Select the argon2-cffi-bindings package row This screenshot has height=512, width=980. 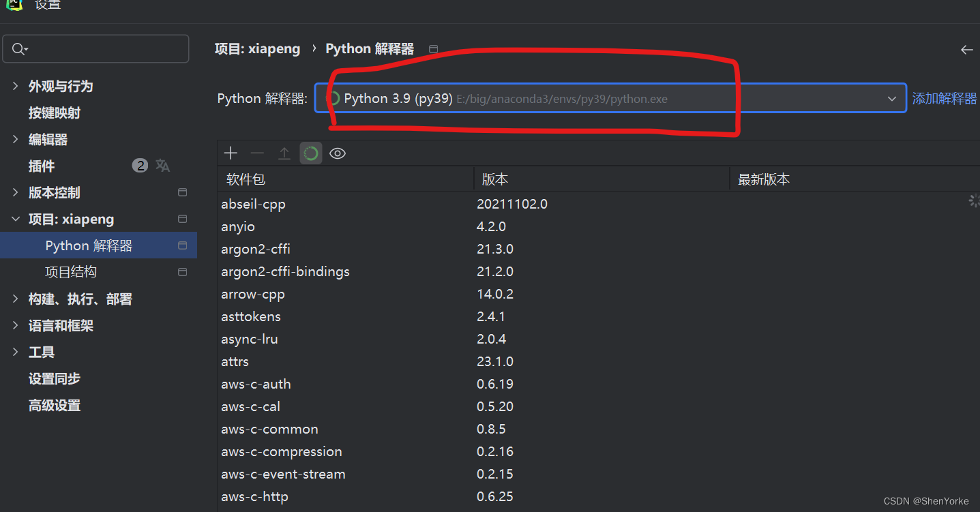click(x=599, y=271)
